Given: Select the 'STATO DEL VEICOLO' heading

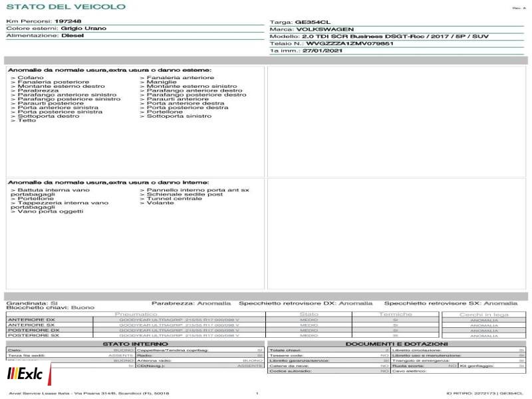Looking at the screenshot, I should pos(66,7).
